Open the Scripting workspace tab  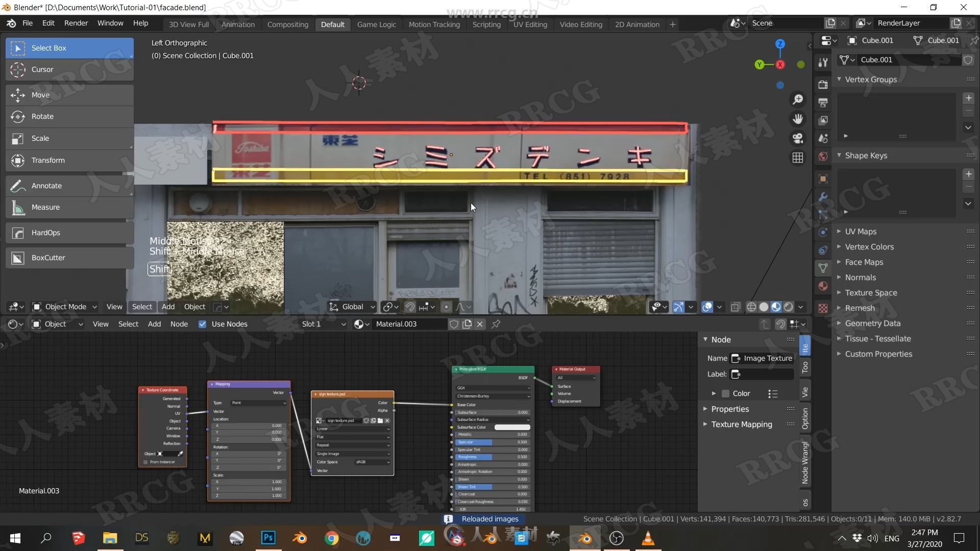pos(486,24)
